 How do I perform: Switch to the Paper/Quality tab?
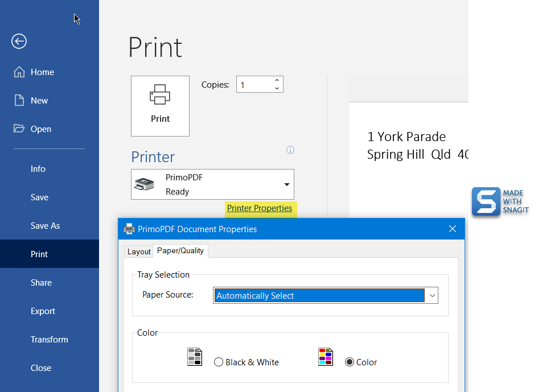(180, 251)
